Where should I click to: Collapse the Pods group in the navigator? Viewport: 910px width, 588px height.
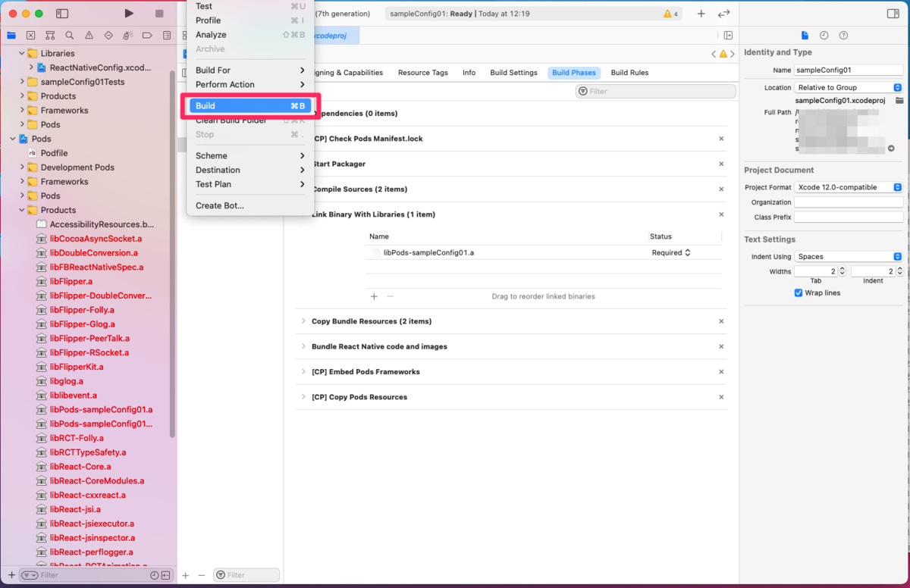(13, 138)
